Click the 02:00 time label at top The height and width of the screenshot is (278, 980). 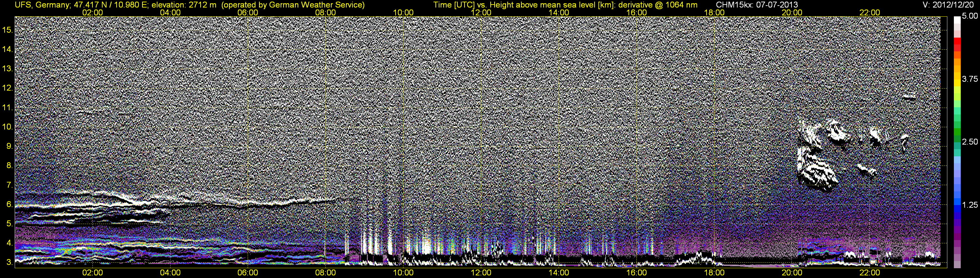pyautogui.click(x=92, y=12)
